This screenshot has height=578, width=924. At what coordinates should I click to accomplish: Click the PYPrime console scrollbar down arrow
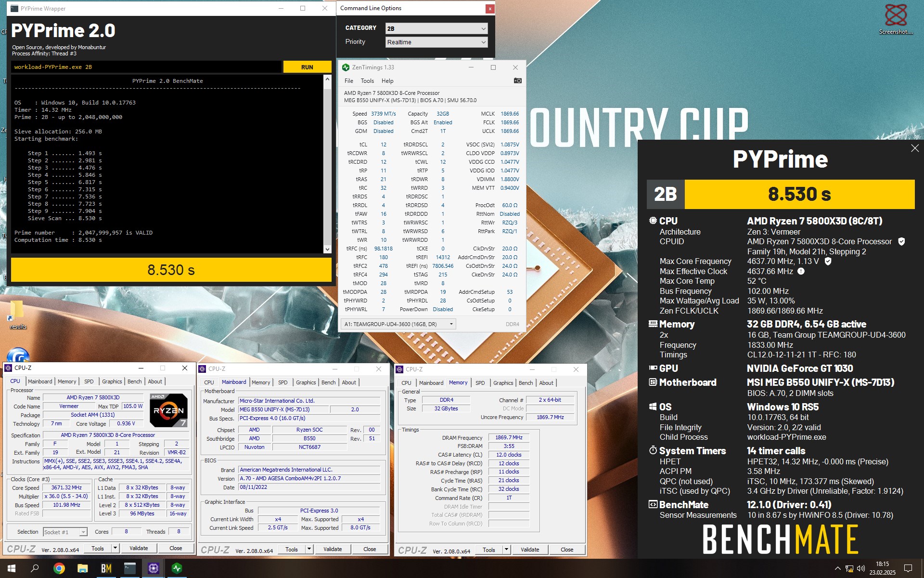click(327, 249)
